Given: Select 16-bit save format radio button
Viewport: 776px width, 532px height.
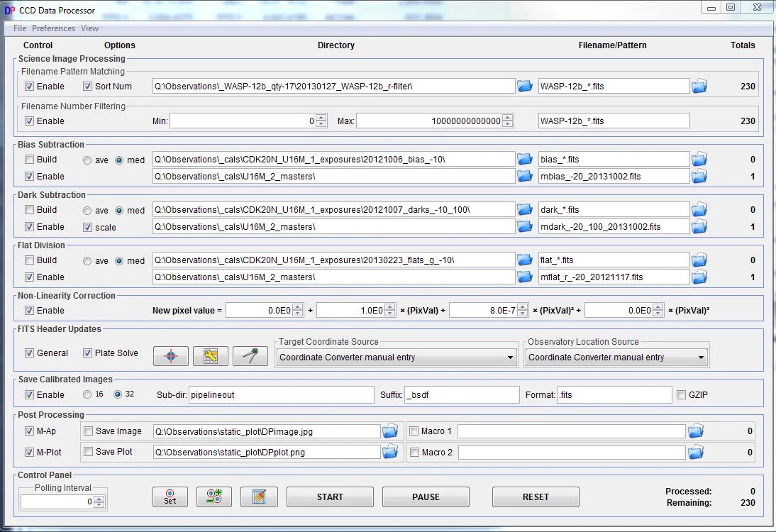Looking at the screenshot, I should pyautogui.click(x=88, y=395).
